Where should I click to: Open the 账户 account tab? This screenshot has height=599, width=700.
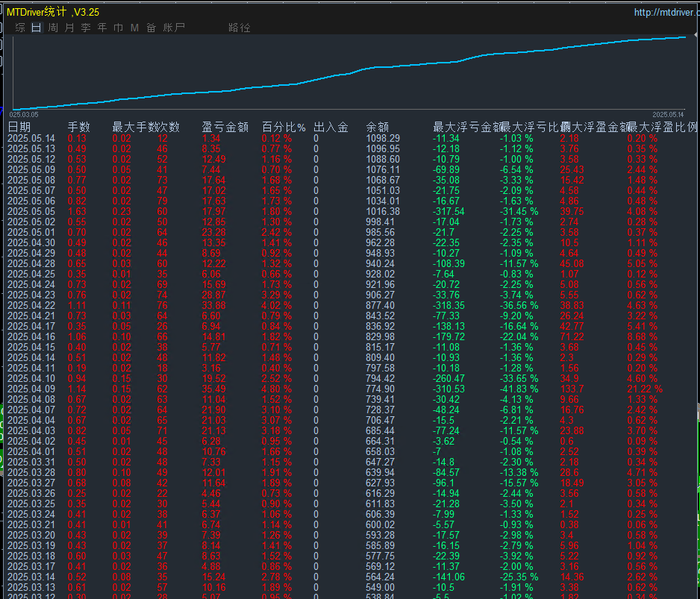click(x=174, y=28)
